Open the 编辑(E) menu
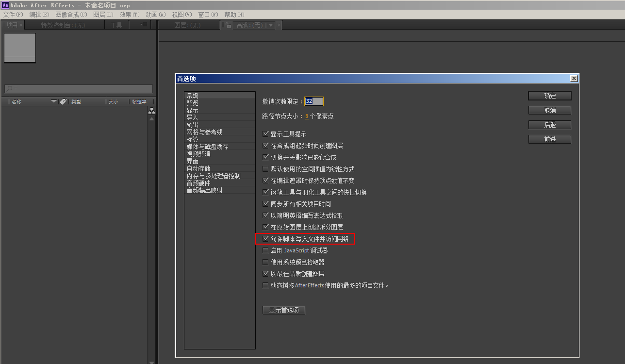The height and width of the screenshot is (364, 625). coord(39,15)
